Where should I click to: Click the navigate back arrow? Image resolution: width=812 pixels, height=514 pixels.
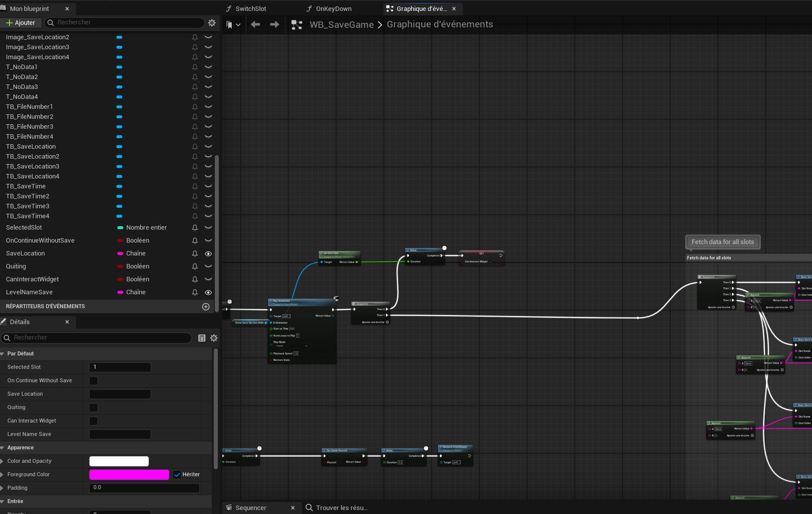[256, 24]
